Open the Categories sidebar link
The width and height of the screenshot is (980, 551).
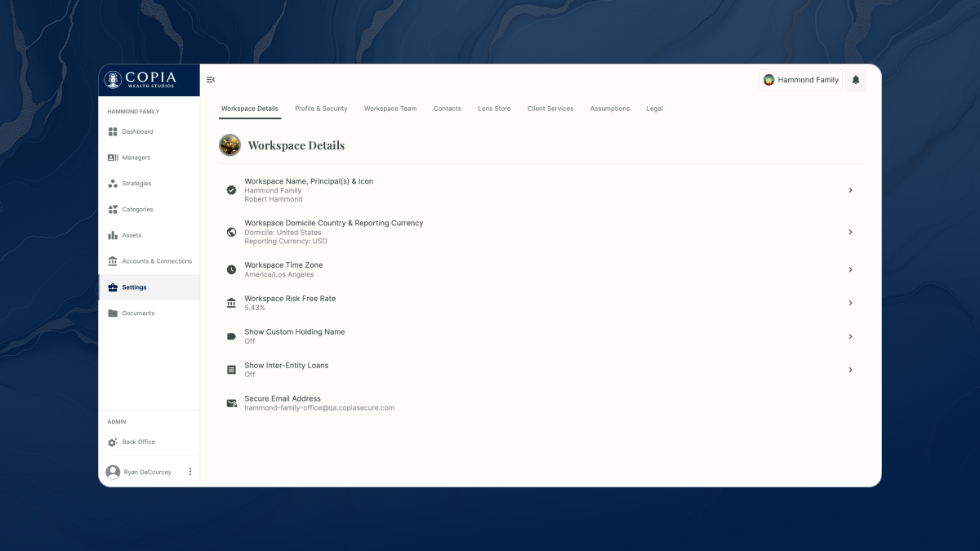coord(137,210)
